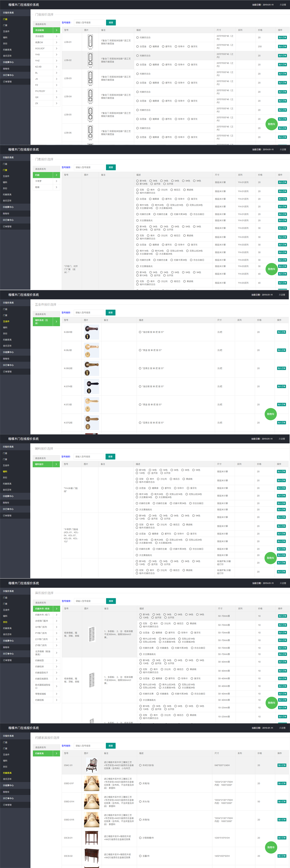Image resolution: width=290 pixels, height=868 pixels.
Task: Click the K-06H级 door handle image
Action: click(x=92, y=332)
